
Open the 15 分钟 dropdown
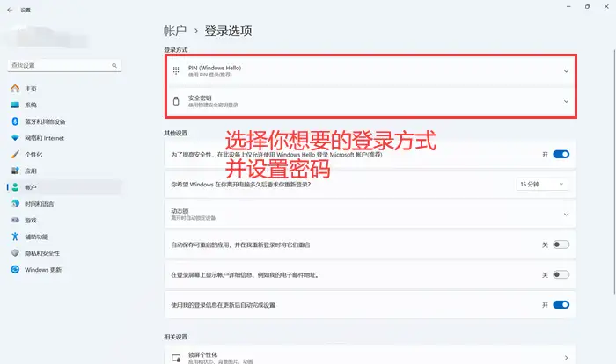tap(542, 184)
